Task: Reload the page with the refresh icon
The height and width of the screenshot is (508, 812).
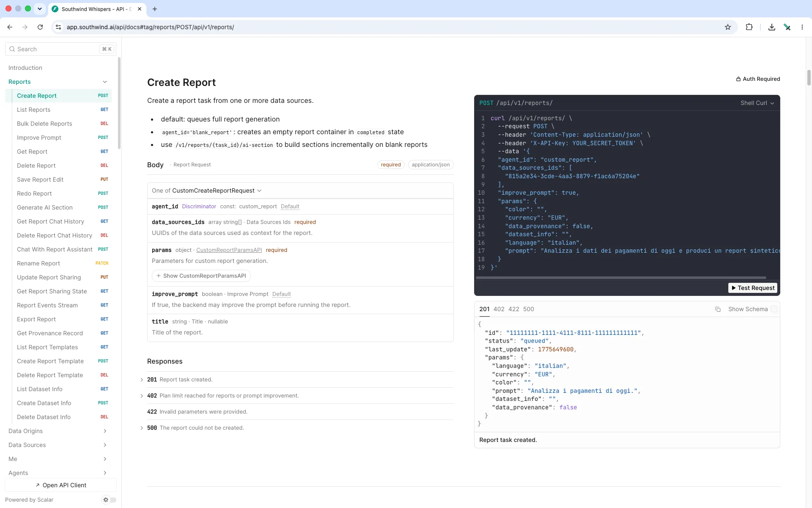Action: coord(40,27)
